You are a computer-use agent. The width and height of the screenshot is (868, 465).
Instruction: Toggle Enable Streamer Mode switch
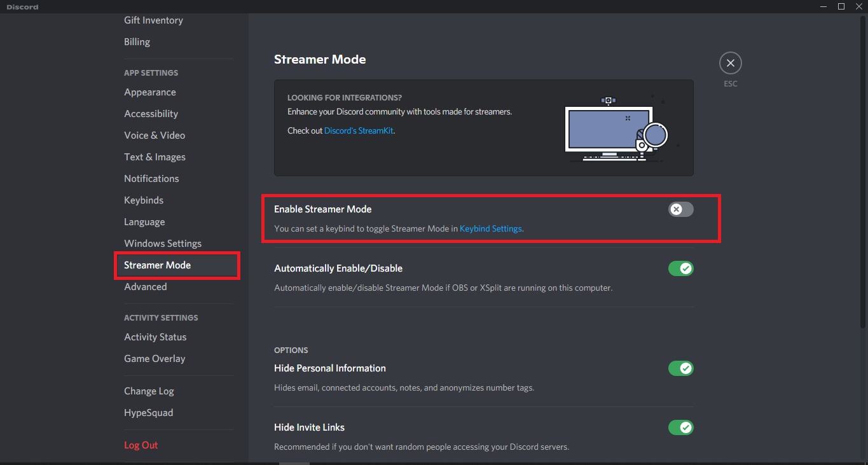[x=680, y=209]
